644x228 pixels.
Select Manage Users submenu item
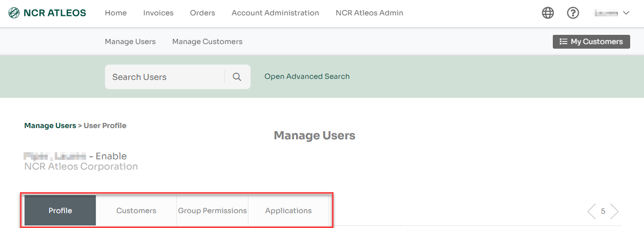point(130,42)
